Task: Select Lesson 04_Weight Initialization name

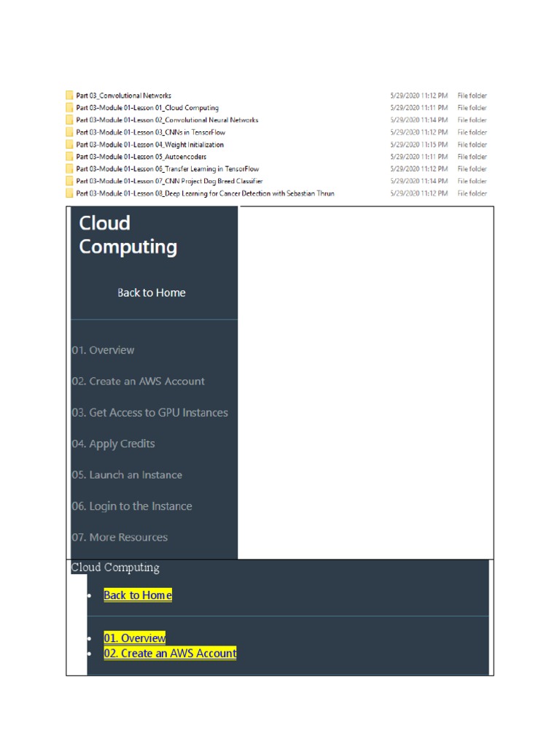Action: [x=149, y=144]
